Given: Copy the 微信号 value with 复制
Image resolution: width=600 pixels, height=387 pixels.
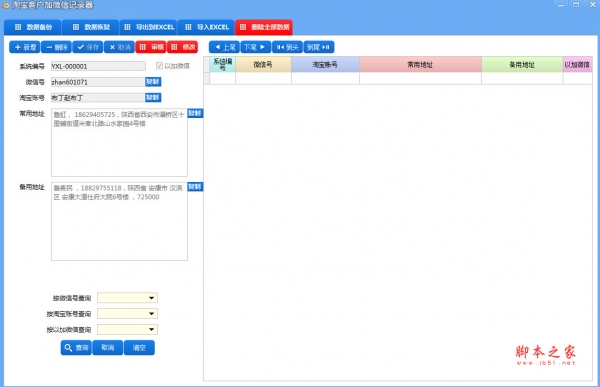Looking at the screenshot, I should click(x=153, y=82).
